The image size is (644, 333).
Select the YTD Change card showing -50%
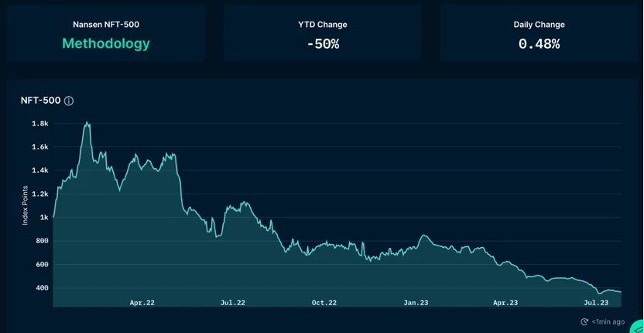pyautogui.click(x=323, y=33)
